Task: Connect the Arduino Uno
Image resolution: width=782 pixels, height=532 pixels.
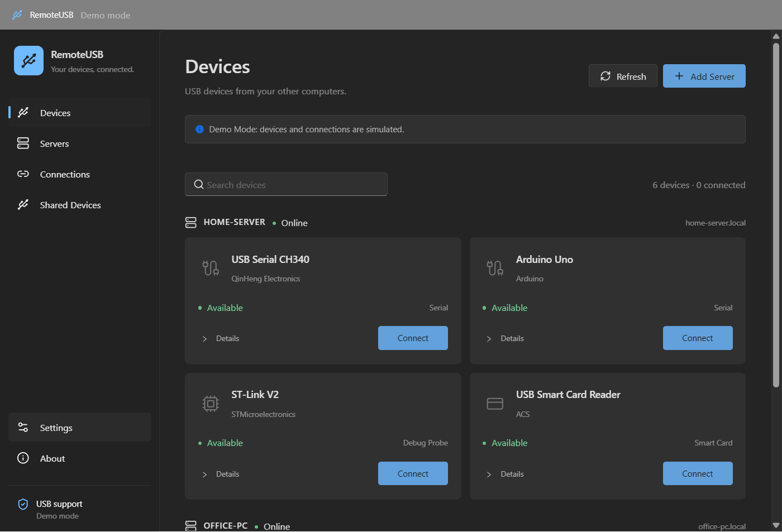Action: [698, 338]
